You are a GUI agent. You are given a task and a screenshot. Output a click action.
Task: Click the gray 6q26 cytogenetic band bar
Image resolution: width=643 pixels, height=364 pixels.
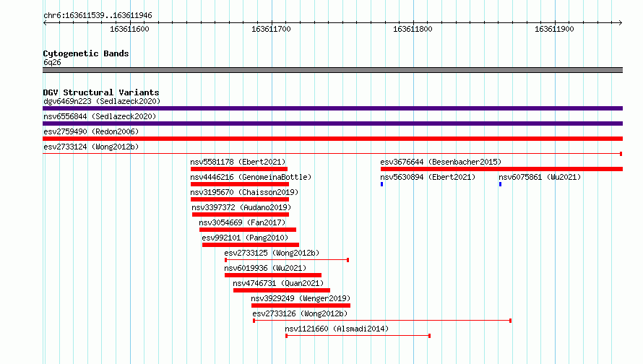click(332, 70)
